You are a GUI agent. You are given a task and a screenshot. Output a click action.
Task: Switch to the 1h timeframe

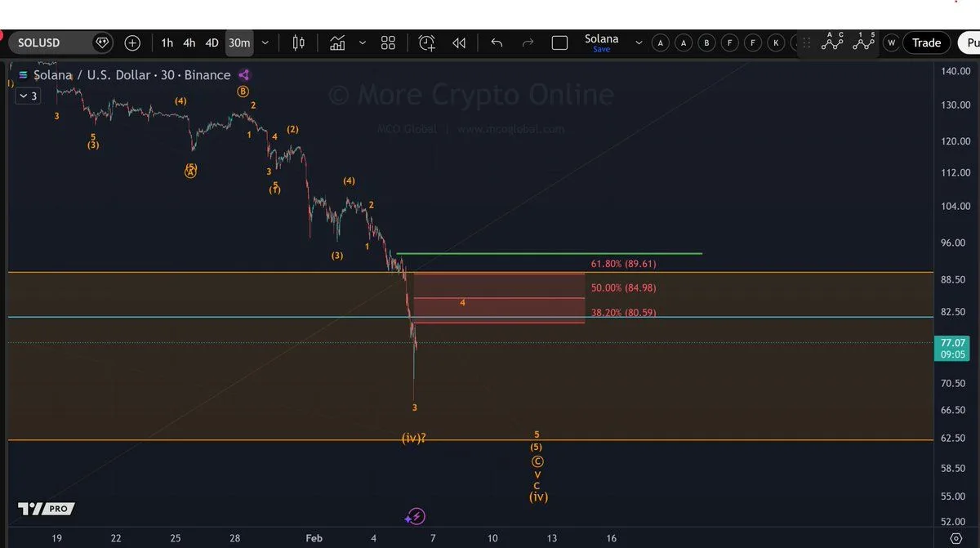click(x=167, y=42)
